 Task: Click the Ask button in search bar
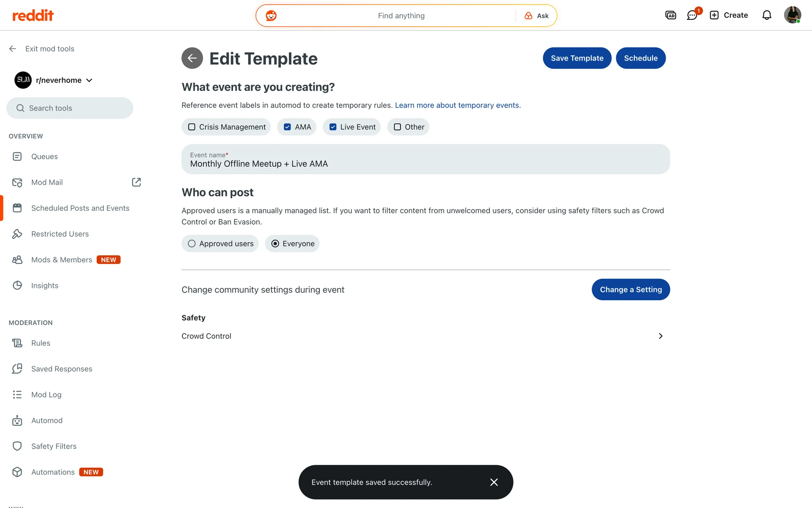(x=537, y=16)
